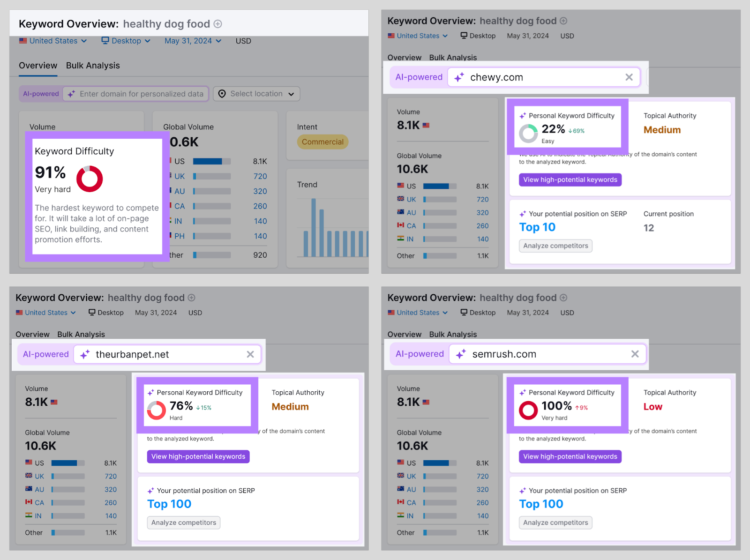Click the 22% Personal Keyword Difficulty donut chart
Image resolution: width=750 pixels, height=560 pixels.
click(x=529, y=133)
